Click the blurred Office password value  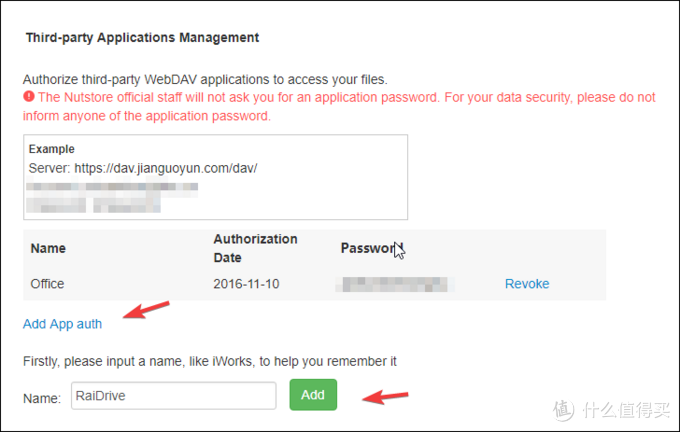tap(395, 284)
